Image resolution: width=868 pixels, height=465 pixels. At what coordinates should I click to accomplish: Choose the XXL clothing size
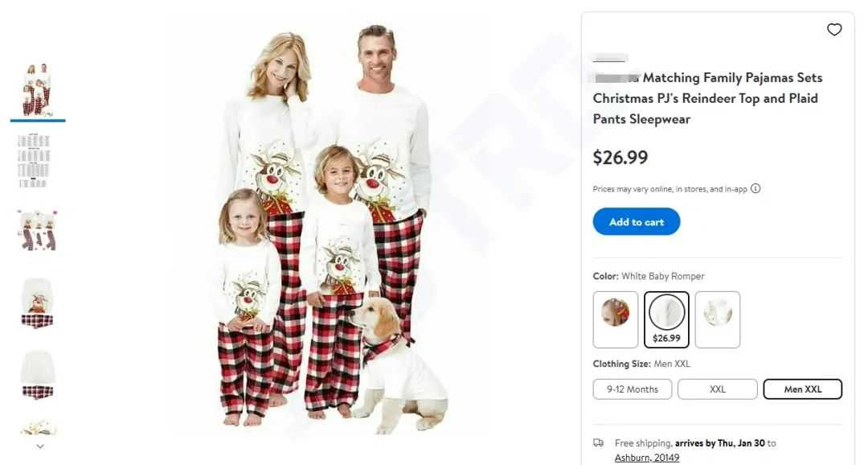tap(718, 389)
